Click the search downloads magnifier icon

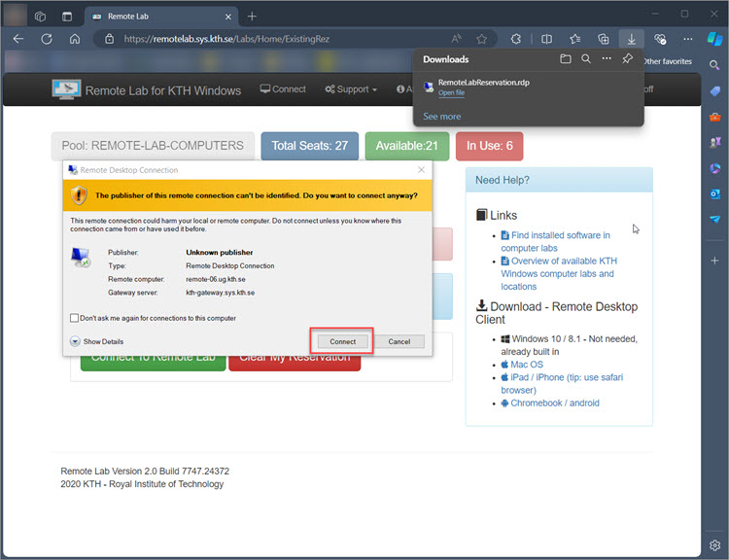(586, 59)
